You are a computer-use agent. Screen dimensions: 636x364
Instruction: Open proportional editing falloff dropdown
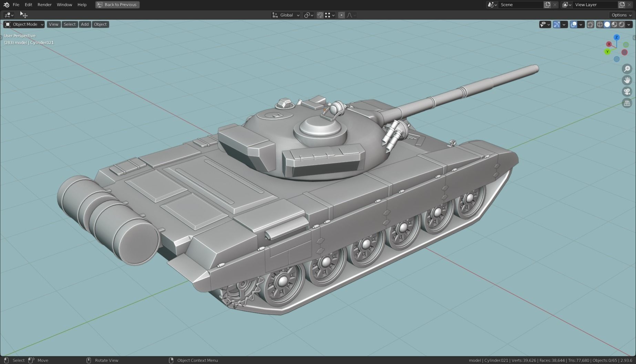351,15
